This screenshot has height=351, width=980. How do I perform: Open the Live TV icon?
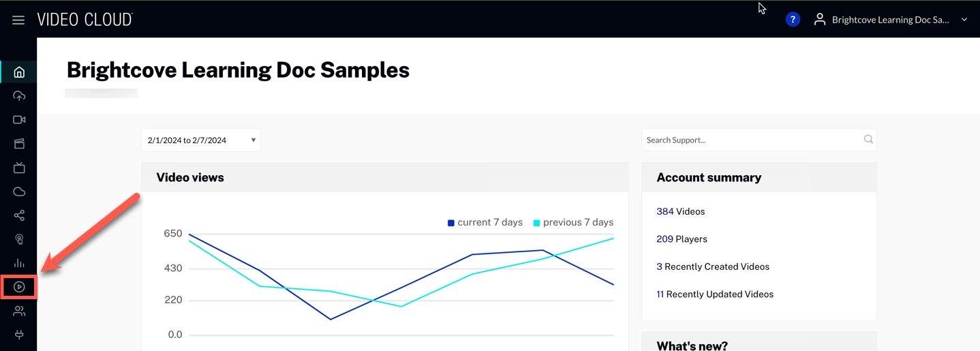pyautogui.click(x=19, y=168)
